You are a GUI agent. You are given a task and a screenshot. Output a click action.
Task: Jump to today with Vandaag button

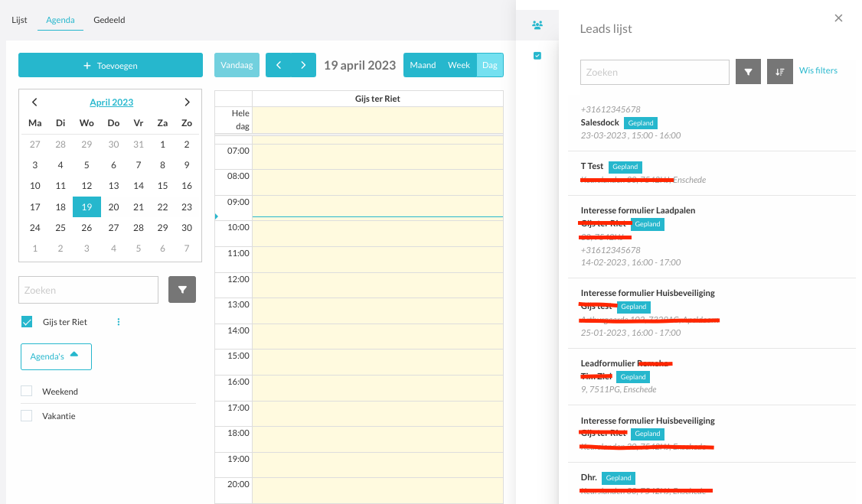pyautogui.click(x=237, y=65)
